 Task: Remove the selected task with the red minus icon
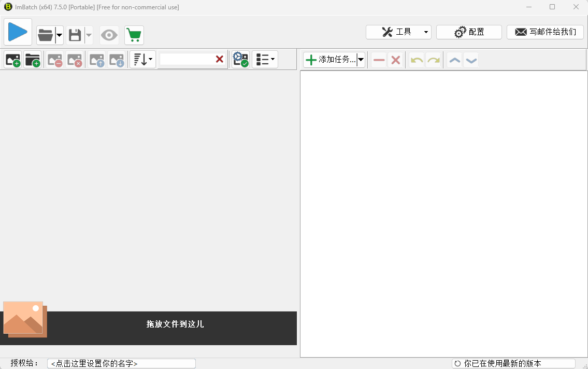[x=379, y=60]
